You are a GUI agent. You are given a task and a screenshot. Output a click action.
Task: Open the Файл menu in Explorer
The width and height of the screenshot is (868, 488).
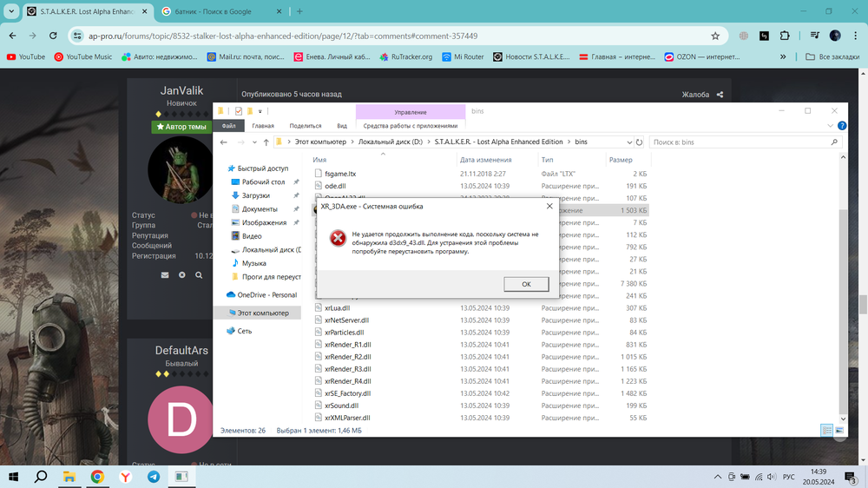click(x=228, y=126)
